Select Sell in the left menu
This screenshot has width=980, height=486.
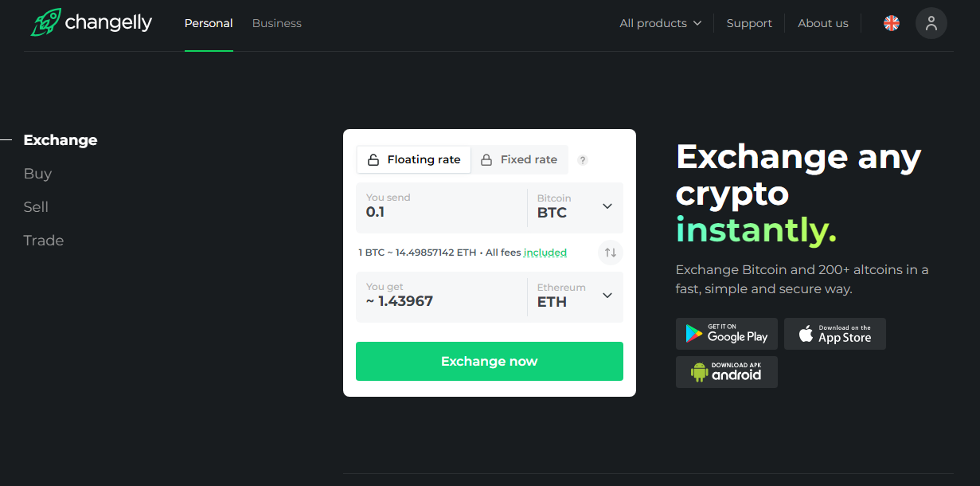point(36,207)
